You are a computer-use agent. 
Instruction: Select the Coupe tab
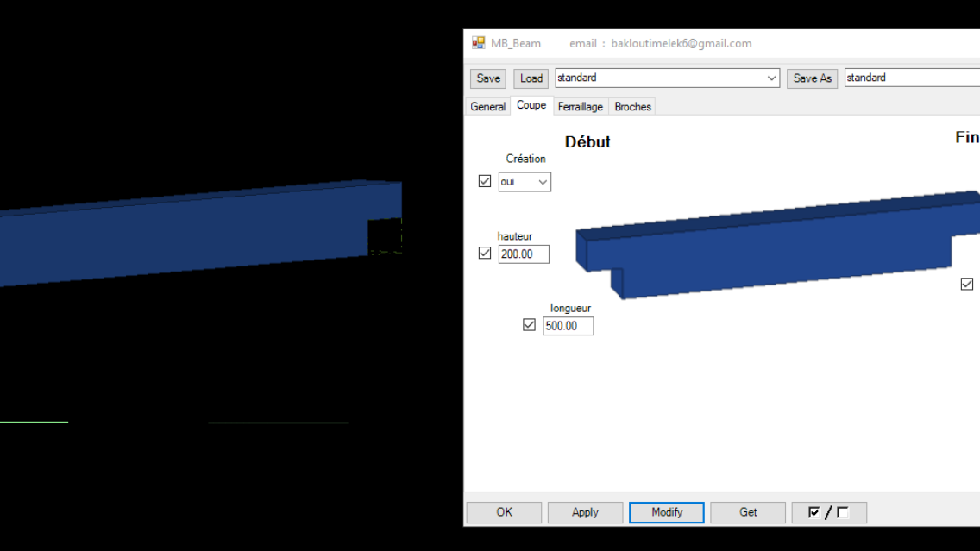click(531, 105)
